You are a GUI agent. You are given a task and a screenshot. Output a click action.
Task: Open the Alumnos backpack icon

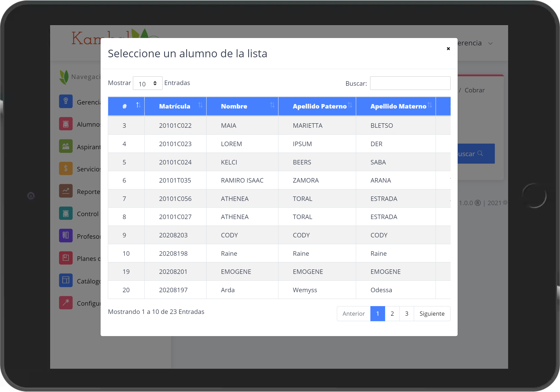point(66,124)
